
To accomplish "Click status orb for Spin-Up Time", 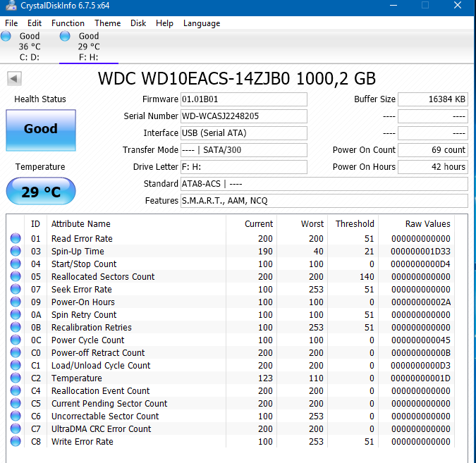I will pos(16,251).
